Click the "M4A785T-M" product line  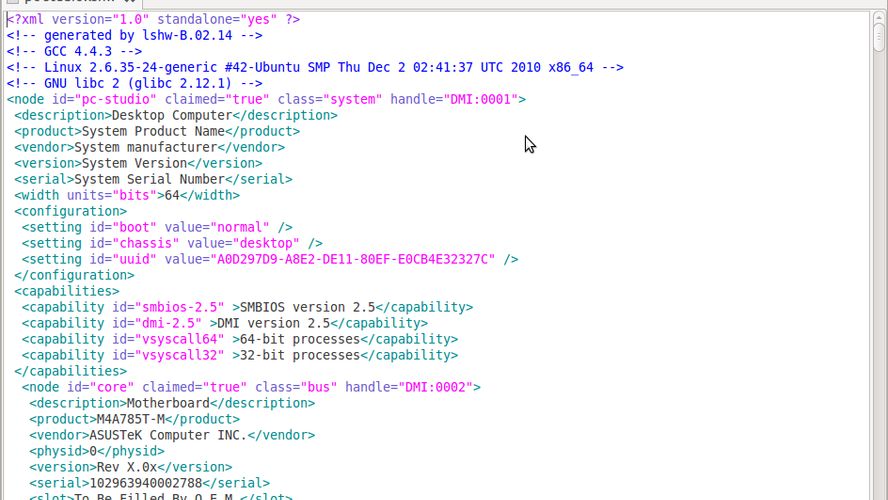[x=134, y=419]
